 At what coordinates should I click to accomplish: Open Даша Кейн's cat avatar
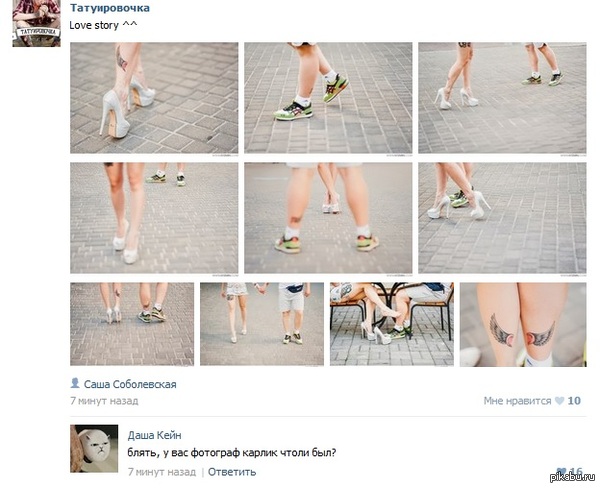[x=94, y=448]
